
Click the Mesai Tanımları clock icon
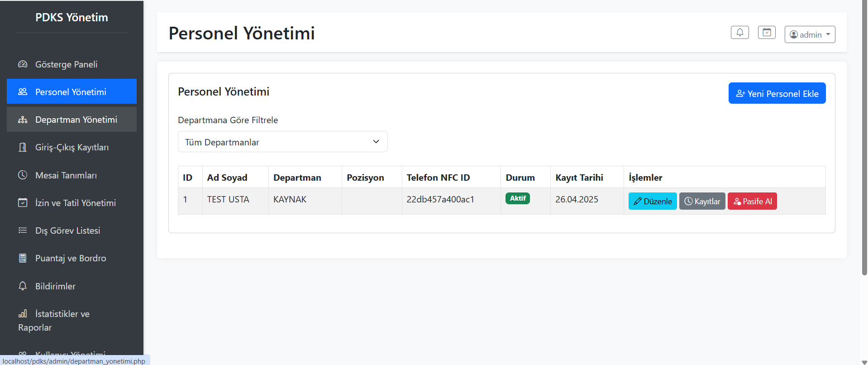click(23, 175)
